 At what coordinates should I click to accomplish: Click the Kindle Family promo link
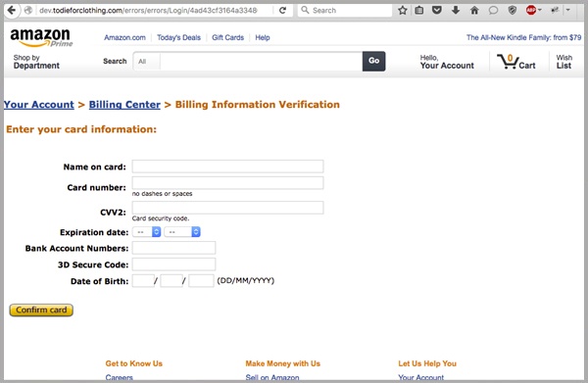(x=523, y=37)
